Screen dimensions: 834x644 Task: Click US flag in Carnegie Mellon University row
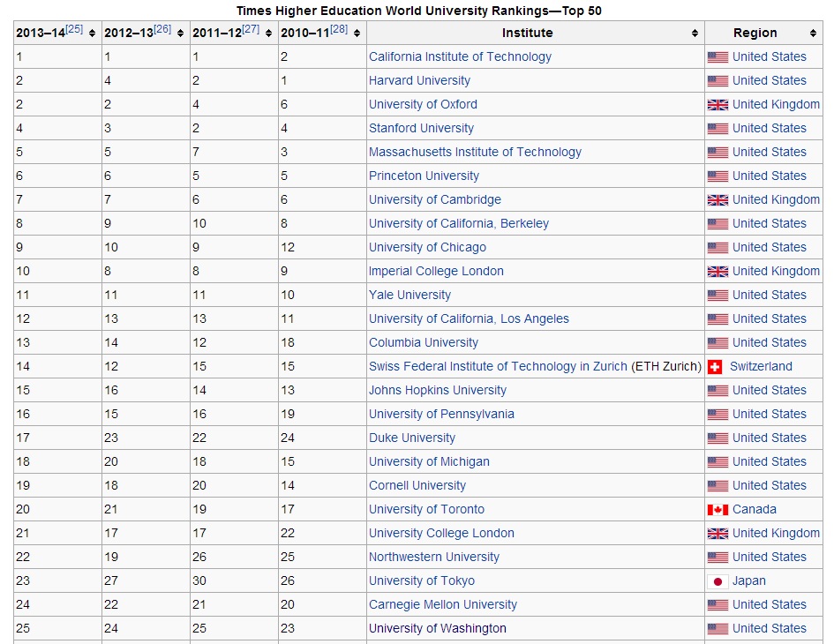pyautogui.click(x=718, y=605)
